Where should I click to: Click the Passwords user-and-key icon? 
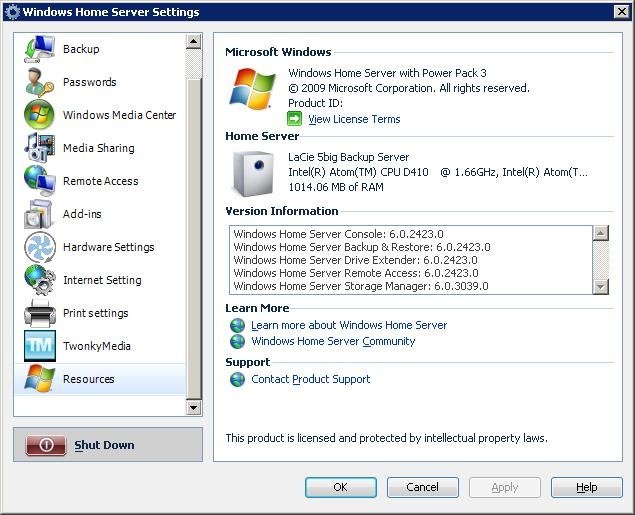click(39, 82)
